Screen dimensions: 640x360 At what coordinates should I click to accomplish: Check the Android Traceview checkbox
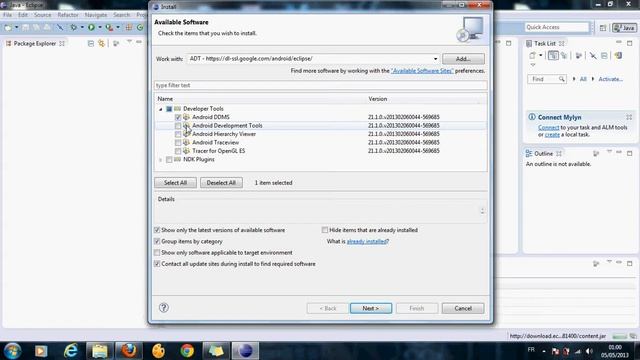point(178,143)
